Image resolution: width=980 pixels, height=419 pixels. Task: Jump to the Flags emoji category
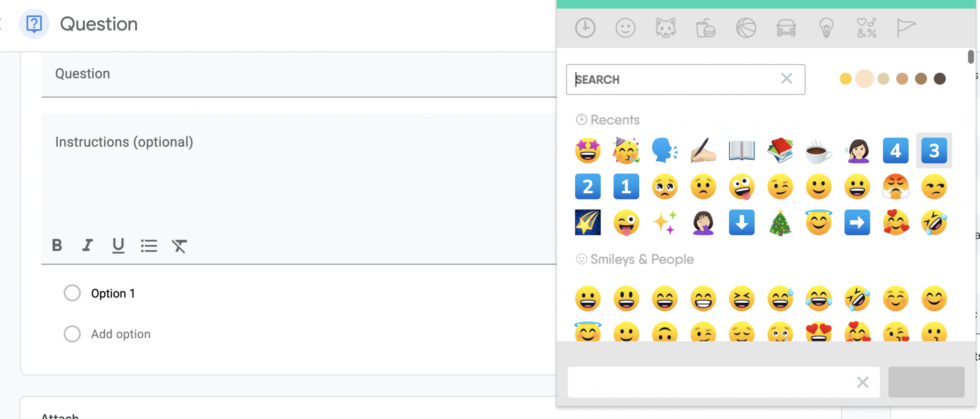click(x=905, y=28)
